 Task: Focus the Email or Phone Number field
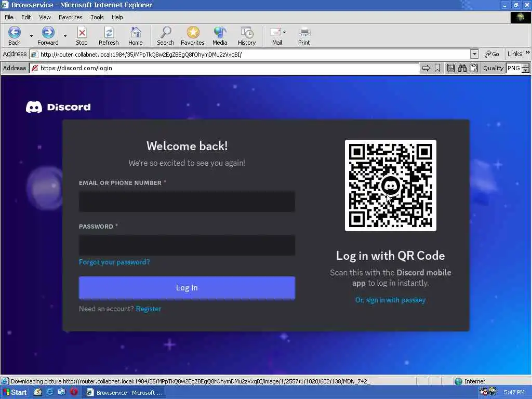click(x=187, y=202)
